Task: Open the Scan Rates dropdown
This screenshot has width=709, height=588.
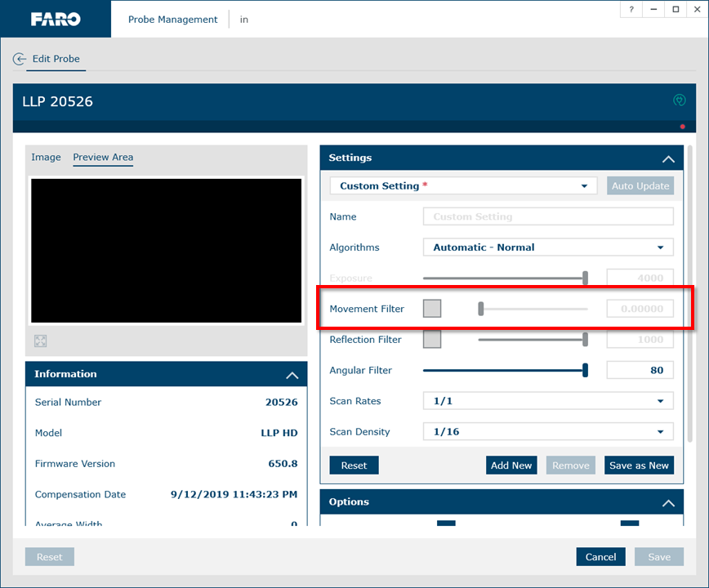Action: (x=547, y=401)
